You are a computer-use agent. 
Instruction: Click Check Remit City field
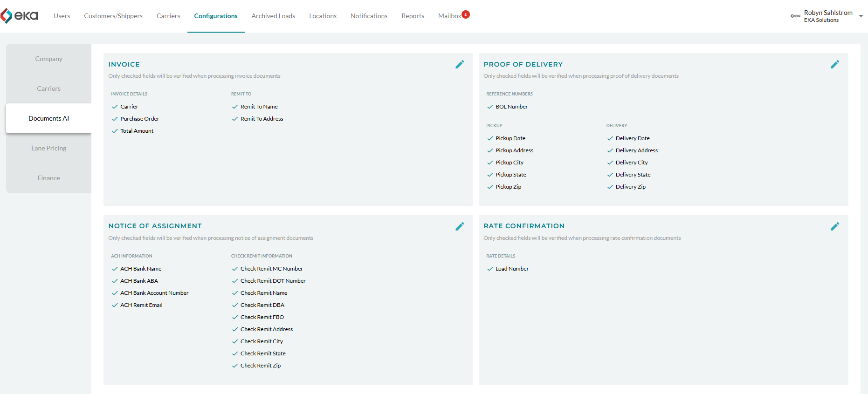(x=257, y=341)
